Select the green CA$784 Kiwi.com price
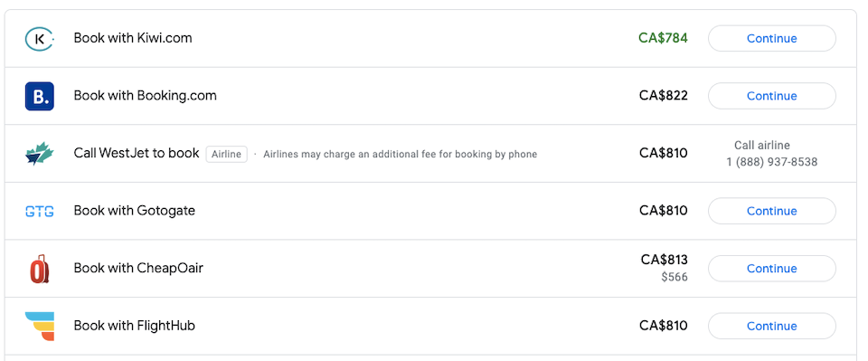Viewport: 868px width, 361px height. coord(663,38)
